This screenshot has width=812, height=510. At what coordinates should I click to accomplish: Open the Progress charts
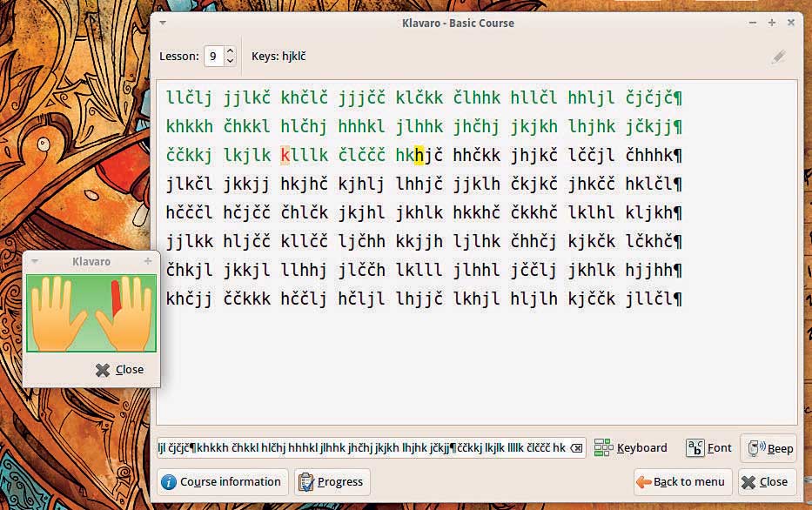(x=332, y=482)
